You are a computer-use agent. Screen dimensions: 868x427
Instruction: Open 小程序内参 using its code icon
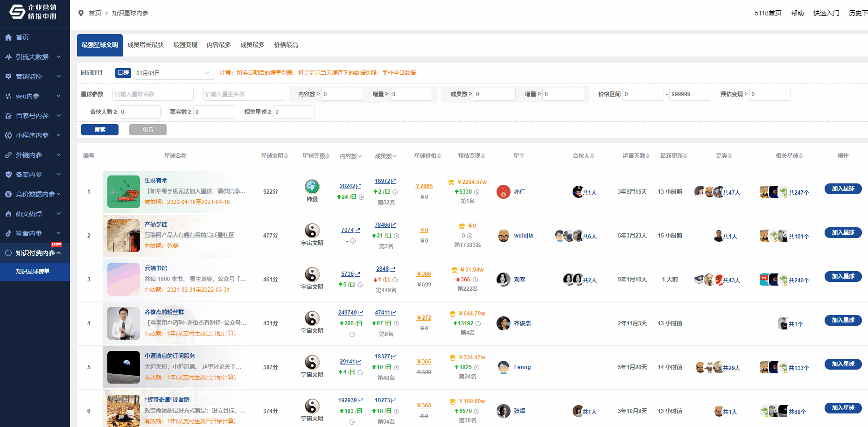[x=8, y=135]
